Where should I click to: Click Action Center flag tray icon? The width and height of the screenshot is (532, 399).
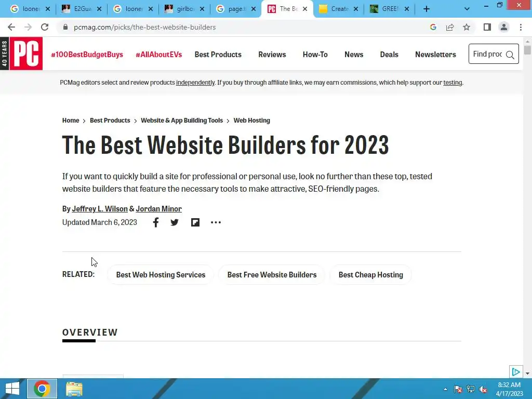pyautogui.click(x=458, y=389)
